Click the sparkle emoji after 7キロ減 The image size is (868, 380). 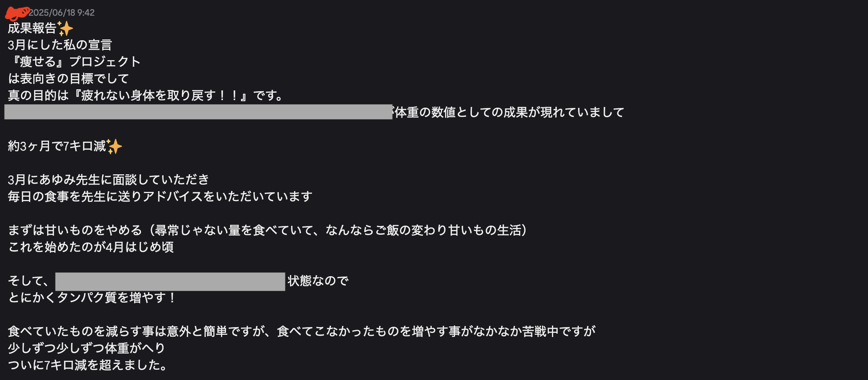pyautogui.click(x=114, y=146)
